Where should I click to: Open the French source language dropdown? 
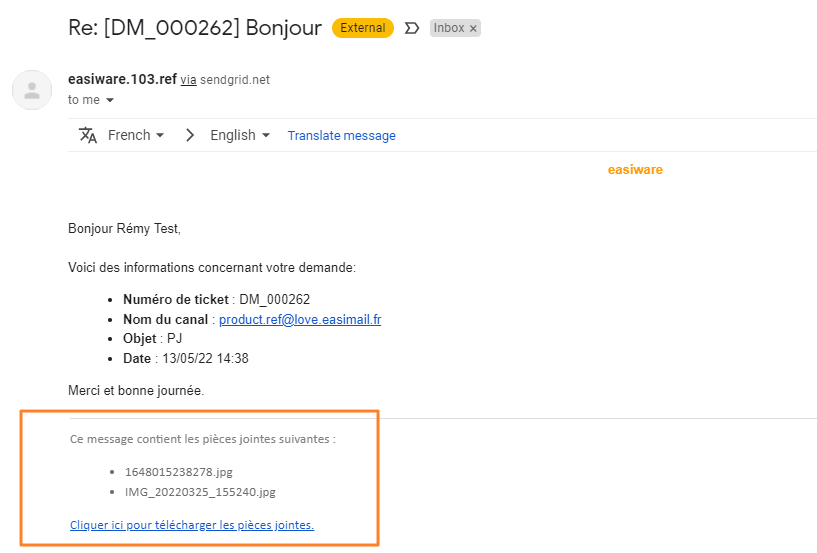pos(136,135)
